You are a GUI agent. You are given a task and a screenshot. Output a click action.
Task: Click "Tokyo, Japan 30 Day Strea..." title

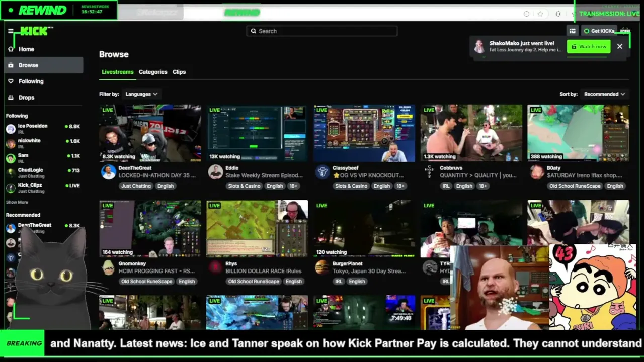click(369, 271)
